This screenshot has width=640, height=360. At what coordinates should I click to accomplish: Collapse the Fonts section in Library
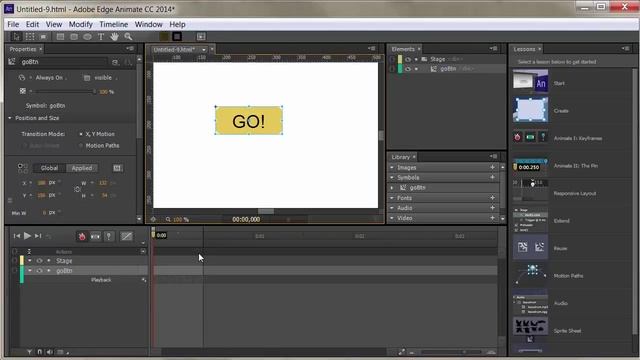point(392,198)
